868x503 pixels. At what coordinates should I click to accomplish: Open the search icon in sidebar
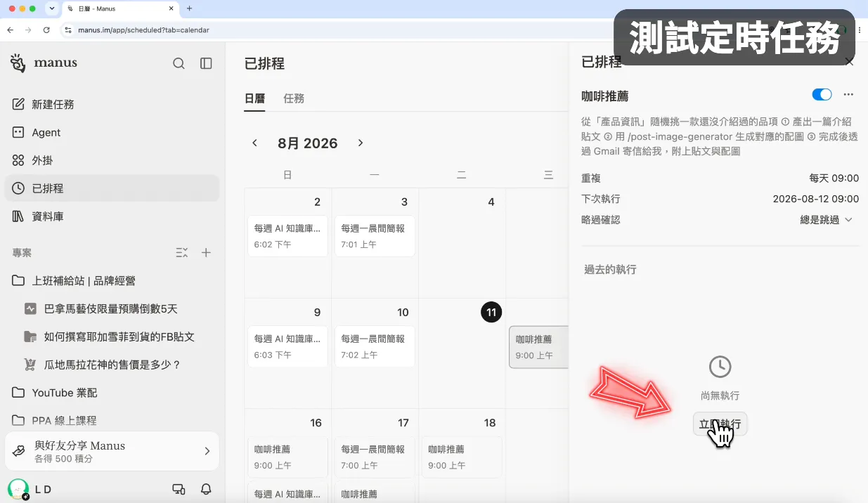[x=179, y=63]
